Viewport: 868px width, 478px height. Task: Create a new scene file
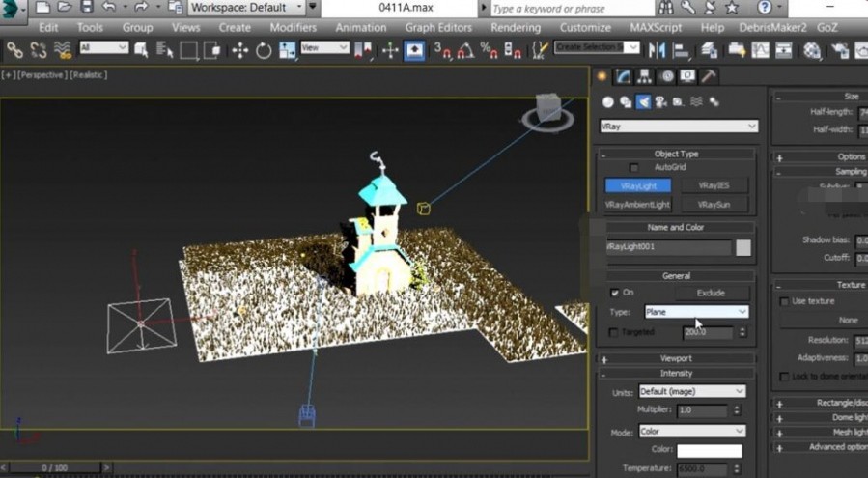pyautogui.click(x=42, y=7)
